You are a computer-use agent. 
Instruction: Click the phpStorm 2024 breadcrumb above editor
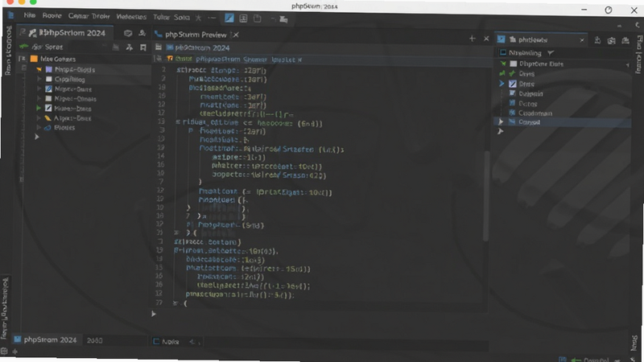point(202,47)
